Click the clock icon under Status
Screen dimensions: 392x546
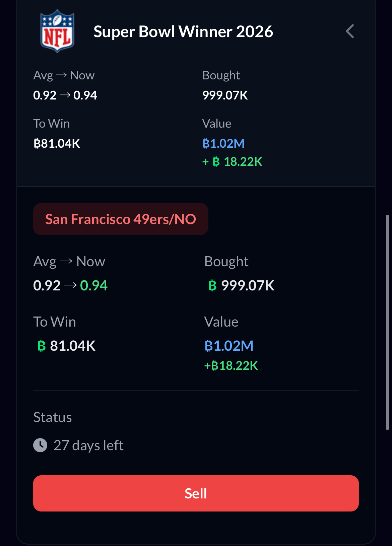pos(40,445)
